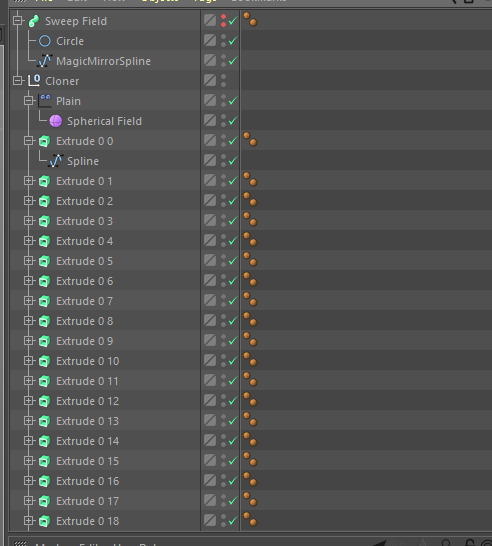Expand the Extrude 0 15 children

click(x=29, y=461)
